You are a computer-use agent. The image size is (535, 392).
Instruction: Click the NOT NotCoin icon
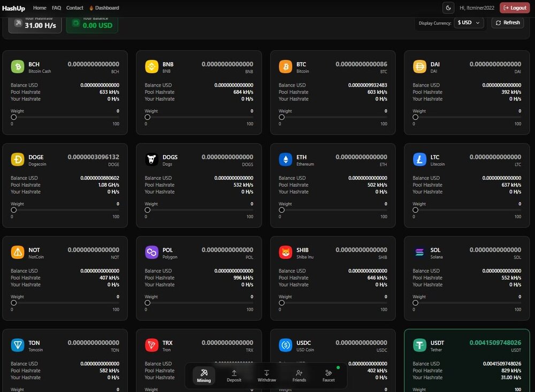[18, 252]
